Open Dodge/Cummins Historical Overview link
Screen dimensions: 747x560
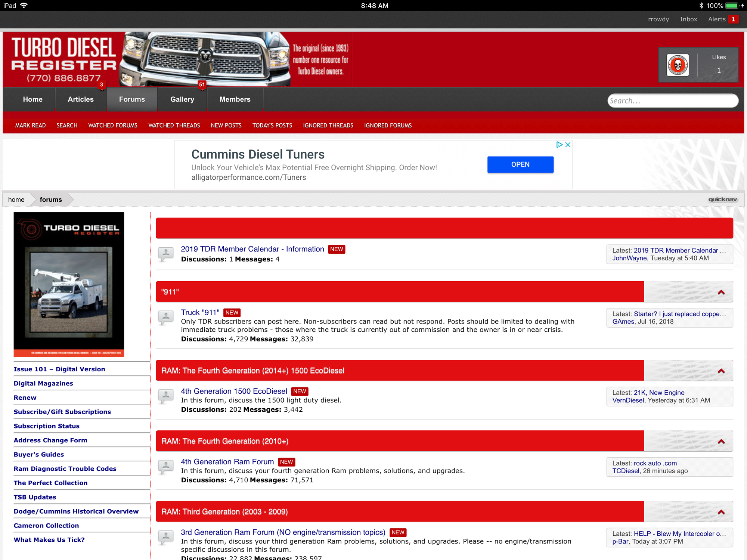[76, 511]
